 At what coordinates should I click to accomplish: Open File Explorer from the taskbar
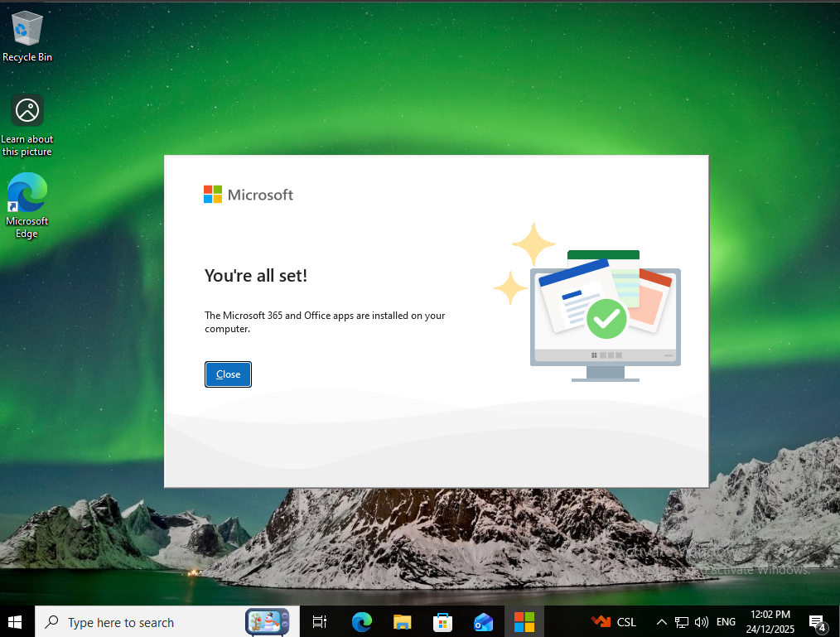pyautogui.click(x=402, y=622)
